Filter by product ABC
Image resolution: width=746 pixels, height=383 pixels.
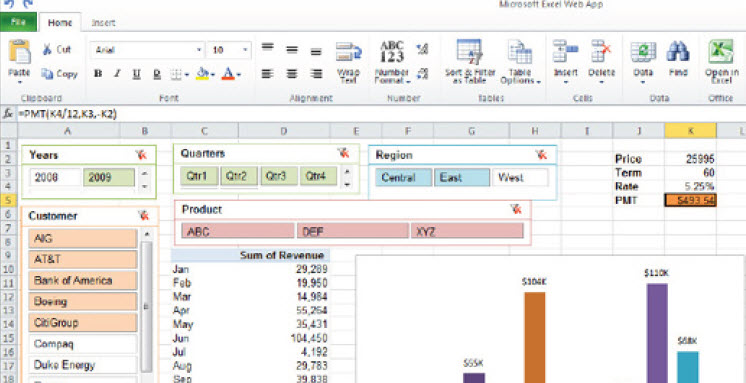click(x=238, y=231)
